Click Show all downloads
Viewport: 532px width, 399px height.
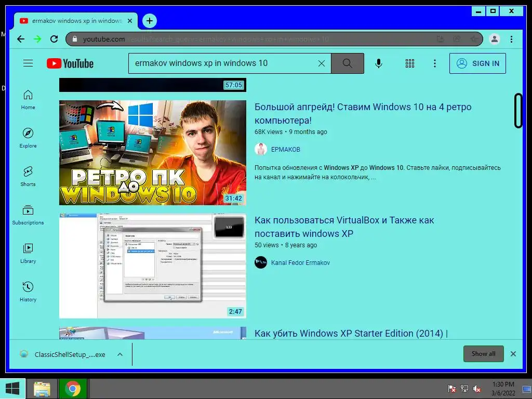(483, 354)
